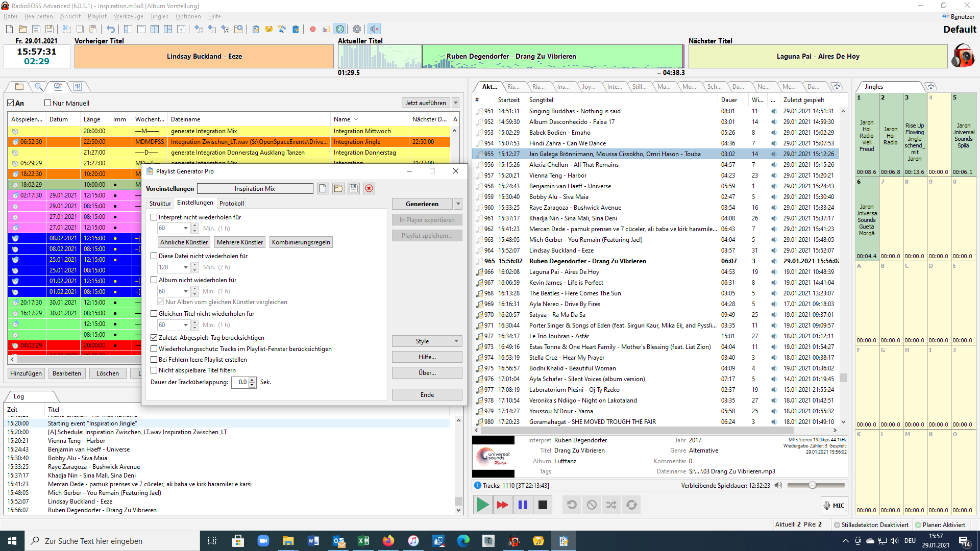
Task: Delete preset red X icon in Playlist Generator
Action: point(369,188)
